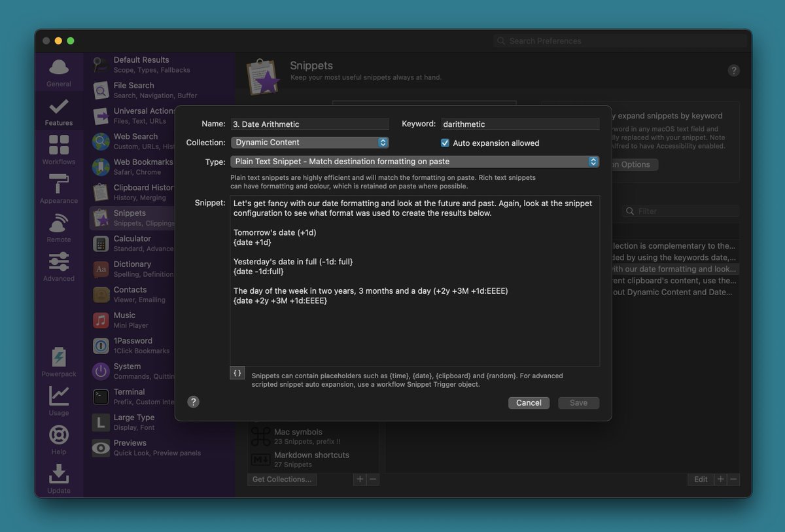Image resolution: width=785 pixels, height=532 pixels.
Task: Open the Collection dropdown
Action: point(310,143)
